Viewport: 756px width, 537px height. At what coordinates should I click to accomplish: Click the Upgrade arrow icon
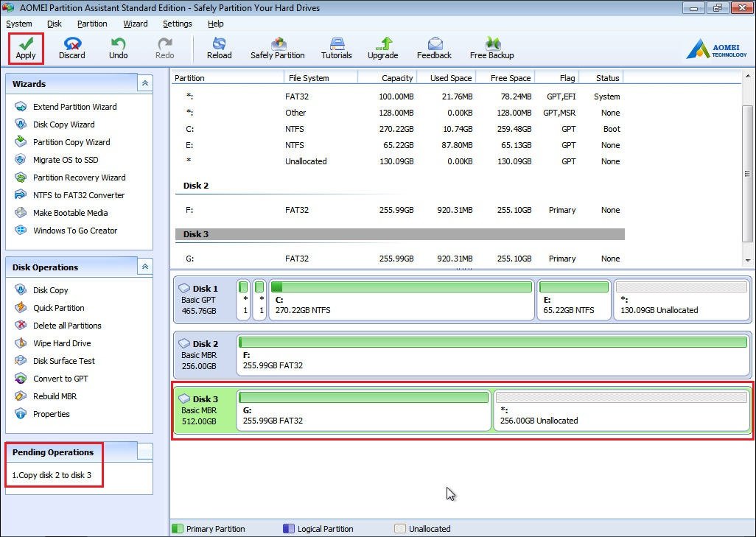tap(382, 43)
